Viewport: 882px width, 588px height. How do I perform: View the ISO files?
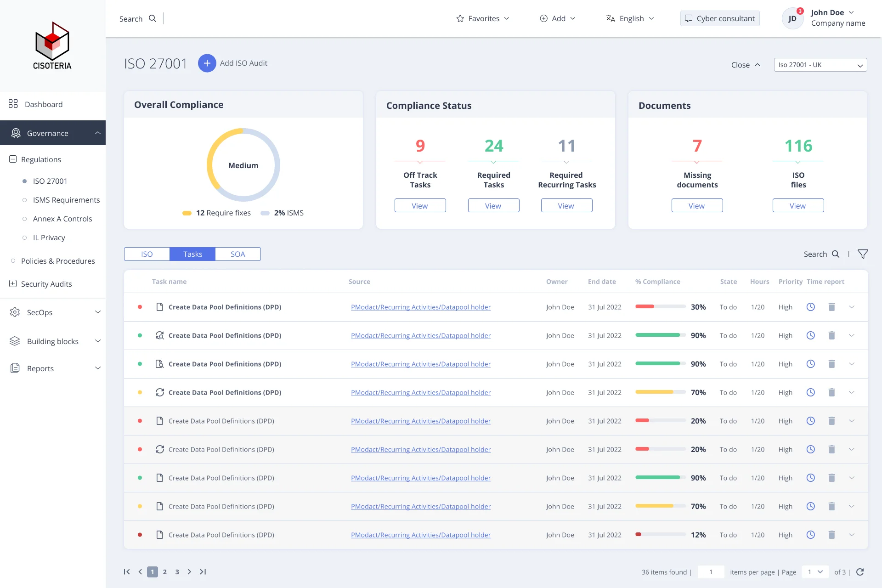click(x=798, y=205)
